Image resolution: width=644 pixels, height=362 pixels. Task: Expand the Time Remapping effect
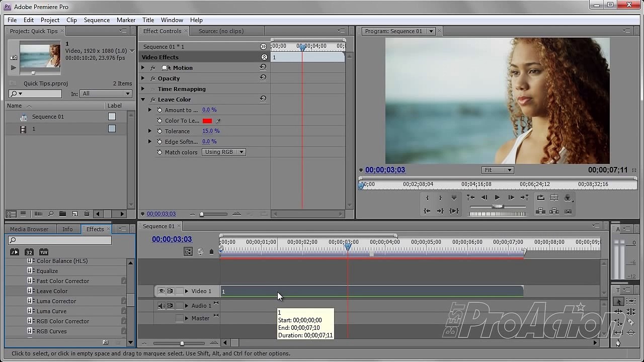click(143, 89)
